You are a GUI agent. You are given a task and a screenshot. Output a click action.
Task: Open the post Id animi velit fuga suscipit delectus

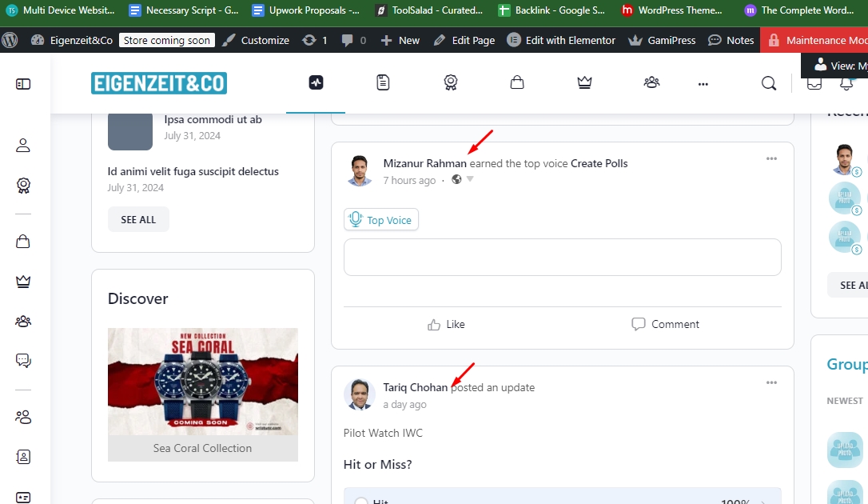pos(193,172)
